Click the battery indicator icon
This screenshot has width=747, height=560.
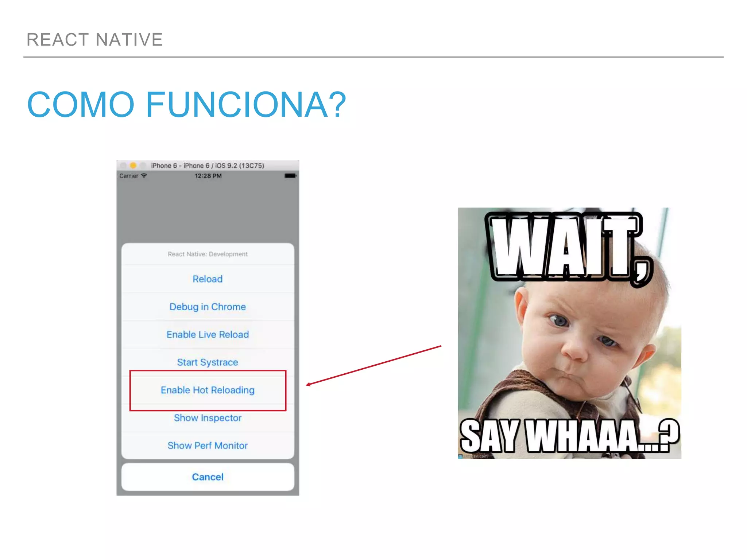[x=290, y=176]
